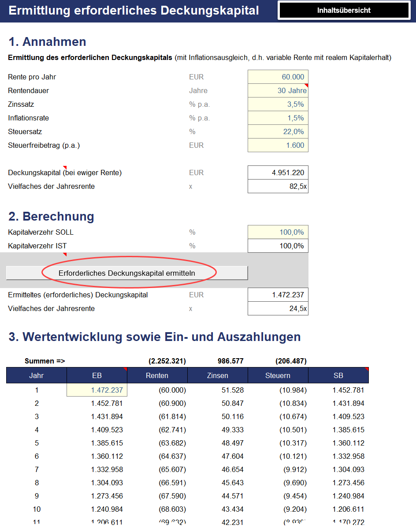
Task: Select the Kapitalverzehr IST value cell
Action: click(x=278, y=246)
